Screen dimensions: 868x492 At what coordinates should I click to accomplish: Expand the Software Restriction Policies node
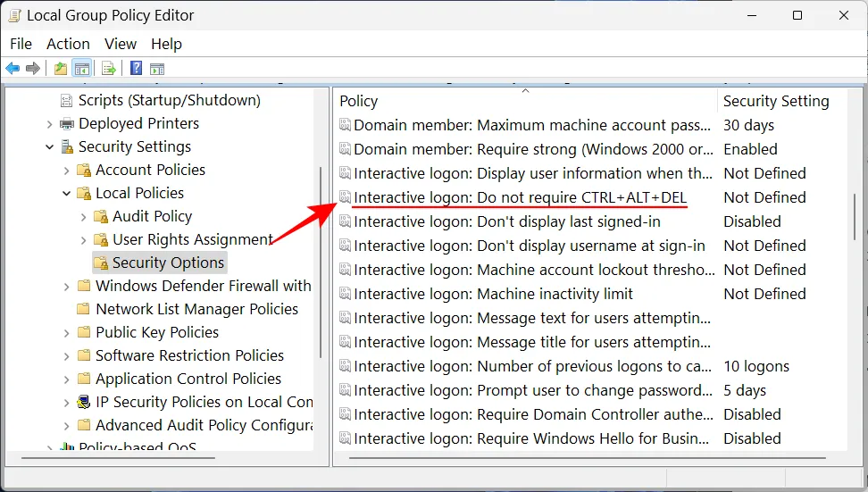coord(67,356)
